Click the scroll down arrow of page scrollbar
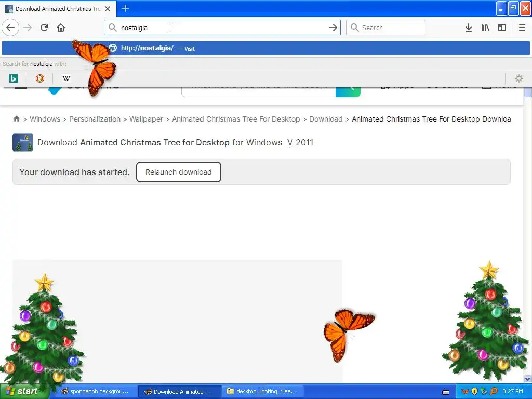 [528, 379]
